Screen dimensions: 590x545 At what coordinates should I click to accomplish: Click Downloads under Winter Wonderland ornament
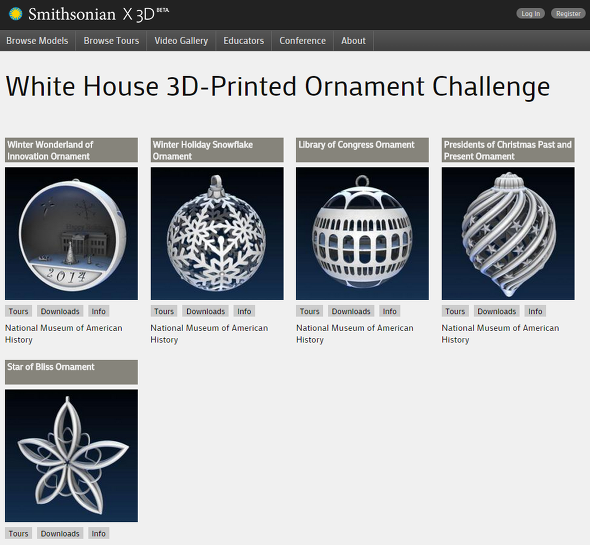pyautogui.click(x=60, y=311)
